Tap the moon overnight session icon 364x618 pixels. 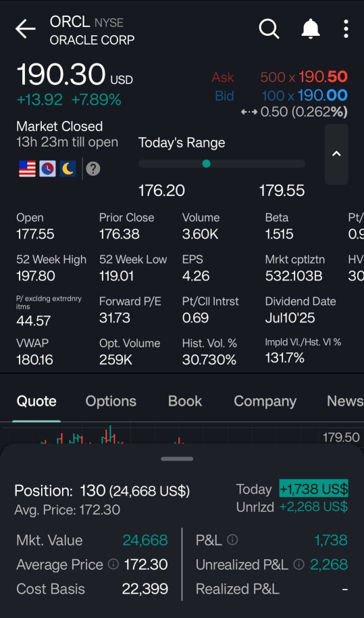tap(68, 168)
